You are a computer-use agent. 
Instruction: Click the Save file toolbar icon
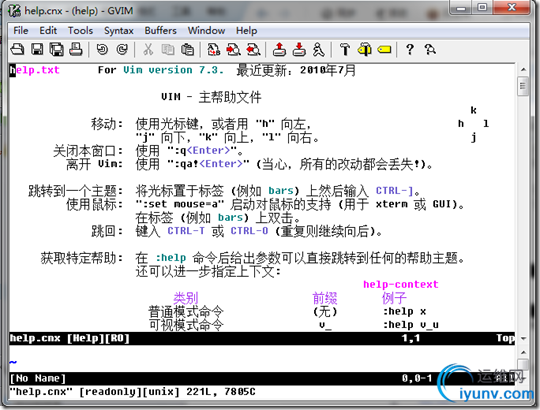click(37, 50)
